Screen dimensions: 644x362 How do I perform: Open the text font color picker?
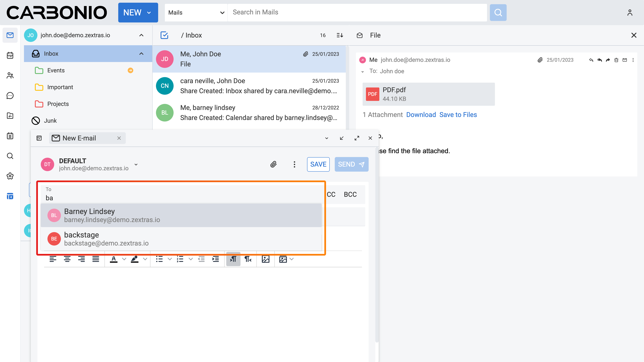[x=114, y=259]
